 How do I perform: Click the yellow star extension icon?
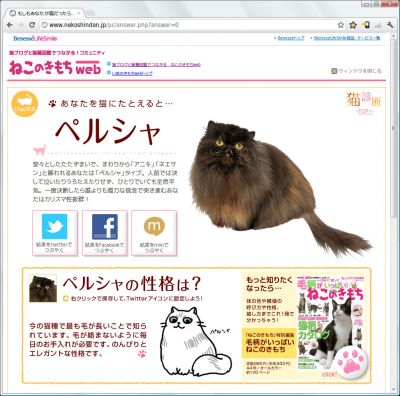[353, 25]
